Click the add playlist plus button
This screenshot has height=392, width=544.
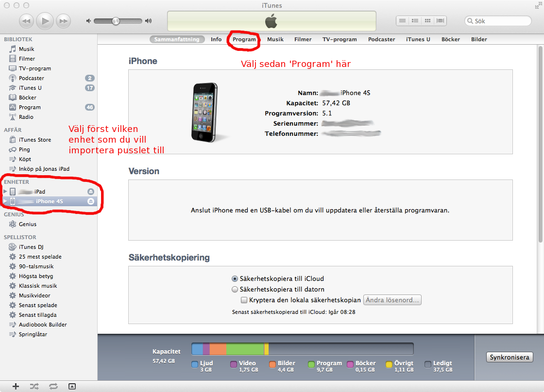click(x=16, y=387)
